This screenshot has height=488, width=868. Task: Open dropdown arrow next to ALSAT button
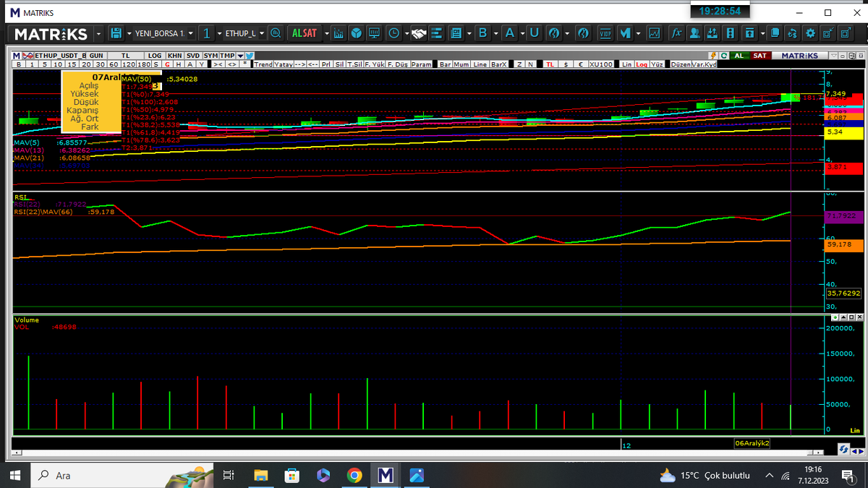[327, 33]
